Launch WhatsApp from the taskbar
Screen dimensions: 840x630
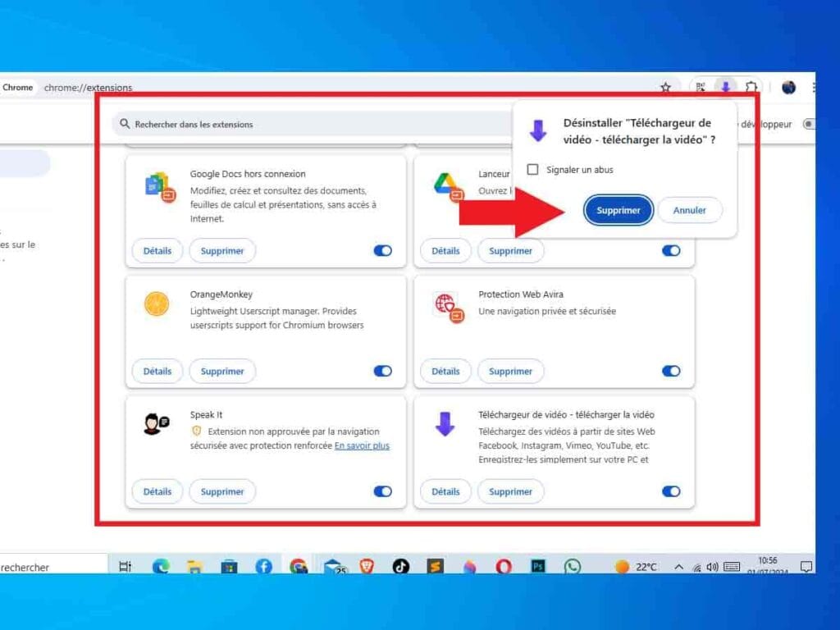572,566
